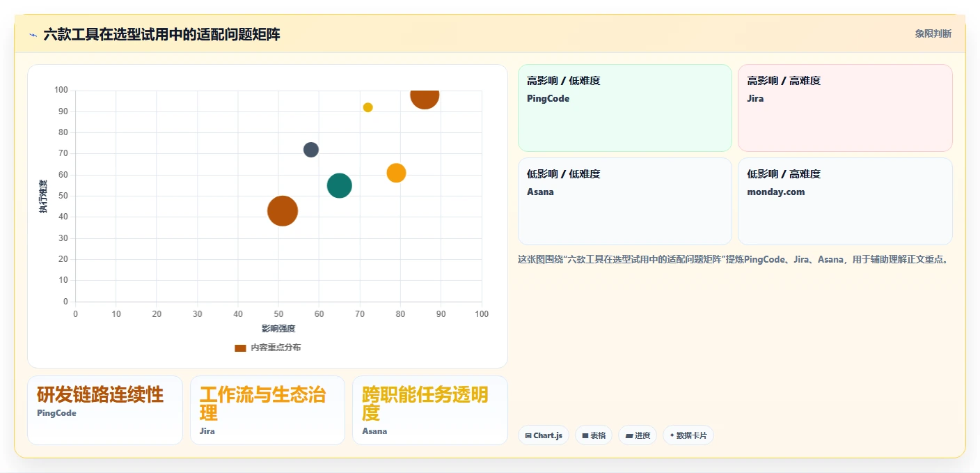Screen dimensions: 980x473
Task: Click the icon inside the 进度 chip
Action: [x=629, y=436]
